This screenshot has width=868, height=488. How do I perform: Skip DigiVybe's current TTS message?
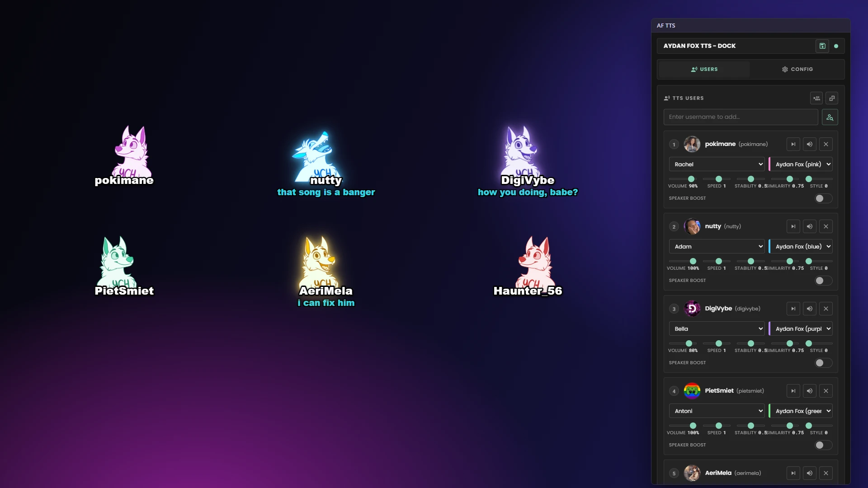(793, 309)
